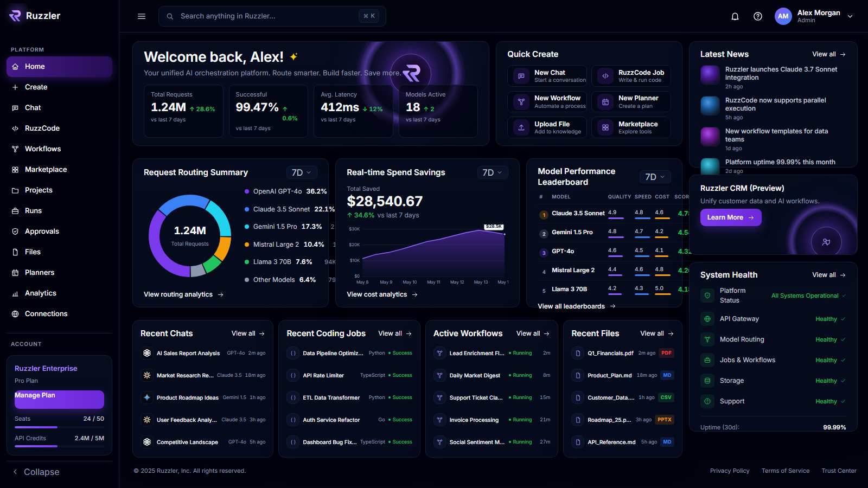Click the Learn More button
The height and width of the screenshot is (488, 868).
tap(731, 217)
